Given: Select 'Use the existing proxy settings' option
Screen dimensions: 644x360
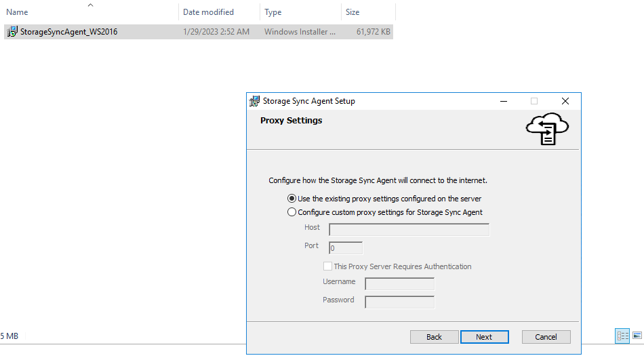Looking at the screenshot, I should [x=292, y=199].
